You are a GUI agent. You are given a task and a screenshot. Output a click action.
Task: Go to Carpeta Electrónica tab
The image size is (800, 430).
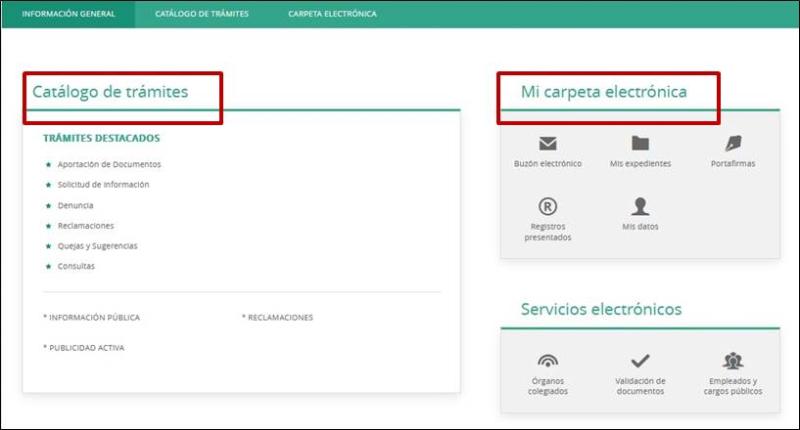[332, 14]
